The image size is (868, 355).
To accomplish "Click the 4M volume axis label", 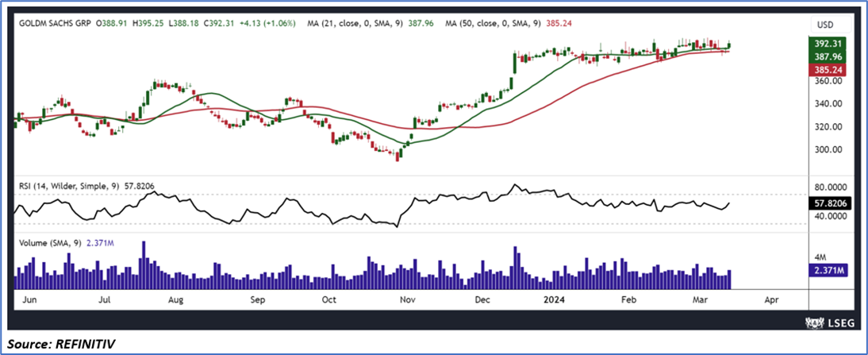I will pos(820,257).
